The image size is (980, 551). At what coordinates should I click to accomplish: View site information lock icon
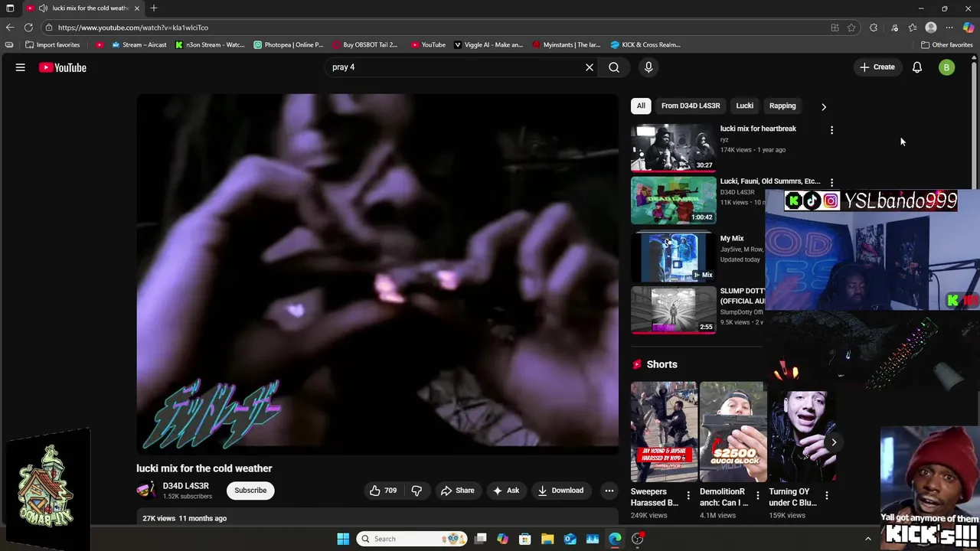[x=49, y=28]
